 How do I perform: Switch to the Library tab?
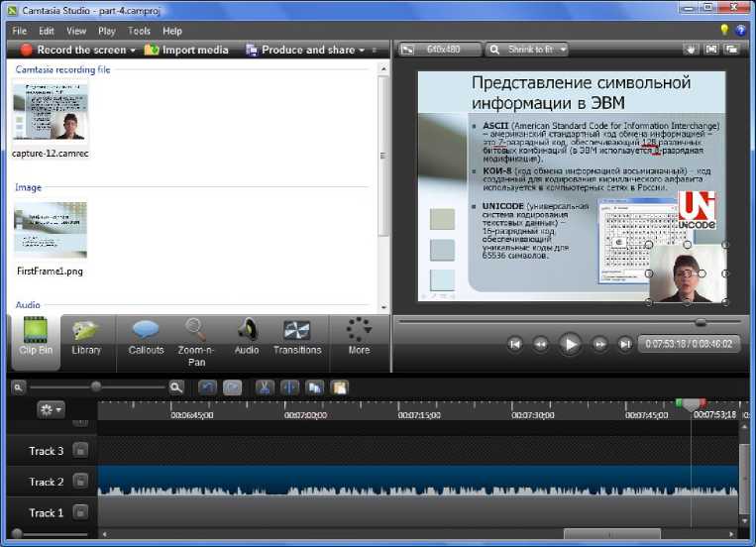(x=86, y=336)
